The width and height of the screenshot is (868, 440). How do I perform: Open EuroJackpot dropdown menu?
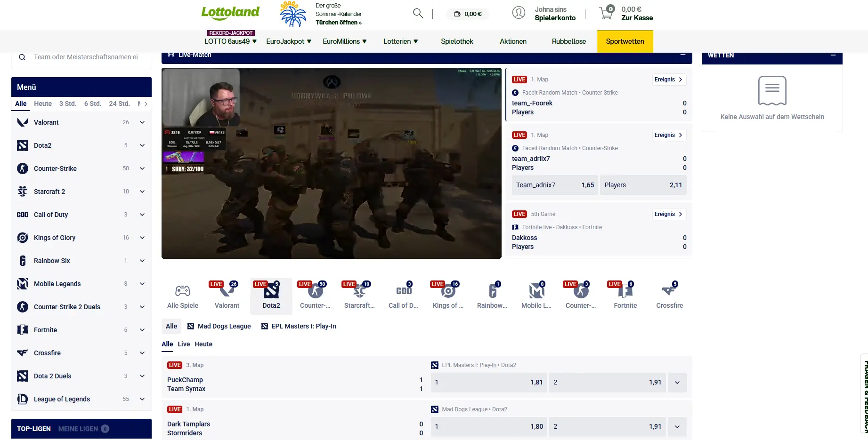289,41
